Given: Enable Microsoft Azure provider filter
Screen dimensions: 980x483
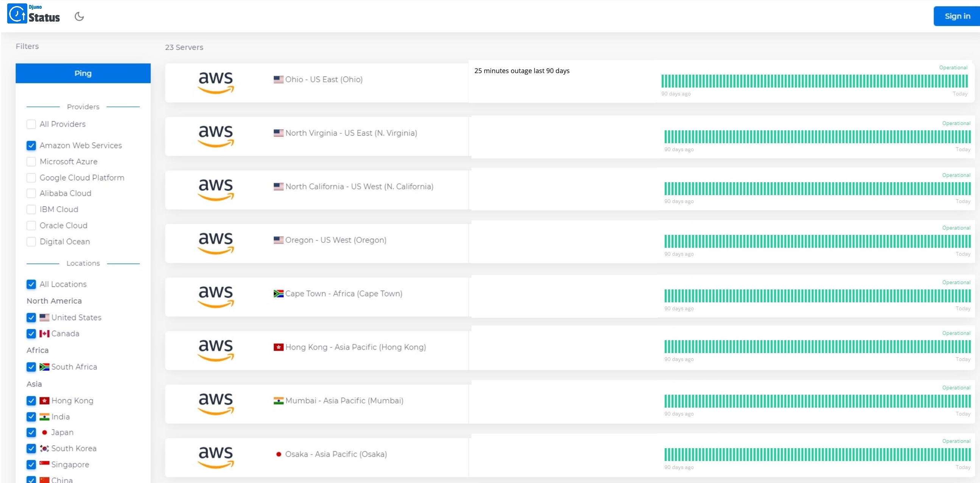Looking at the screenshot, I should point(31,162).
